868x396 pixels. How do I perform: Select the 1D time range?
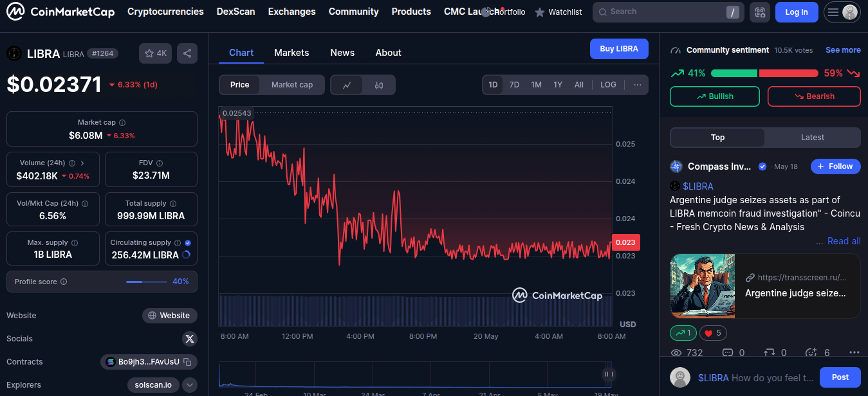coord(493,85)
